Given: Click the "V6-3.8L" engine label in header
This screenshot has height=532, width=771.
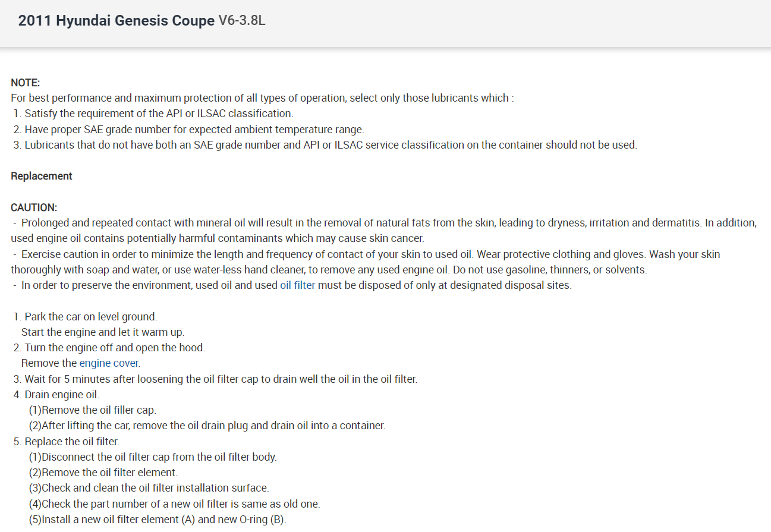Looking at the screenshot, I should [x=242, y=21].
